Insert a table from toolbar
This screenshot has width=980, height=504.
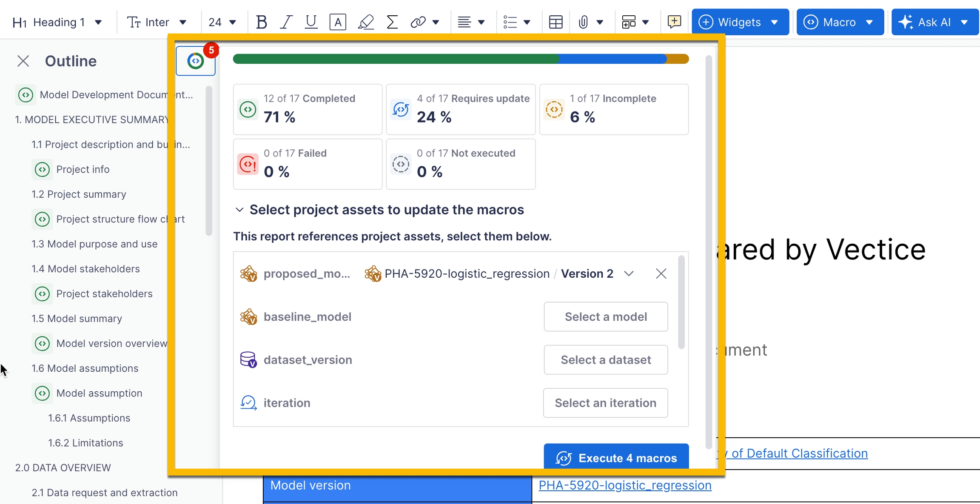click(556, 22)
